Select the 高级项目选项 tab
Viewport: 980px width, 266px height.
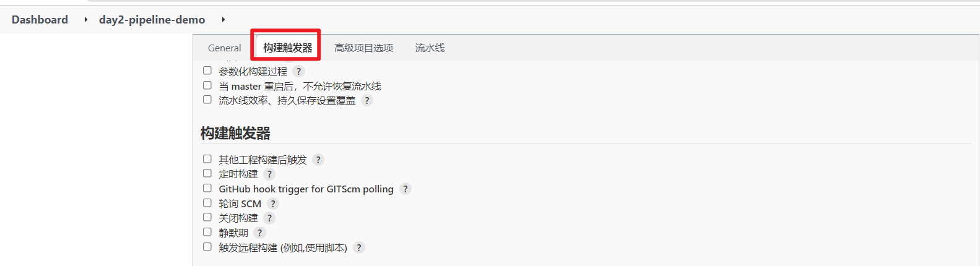coord(364,48)
